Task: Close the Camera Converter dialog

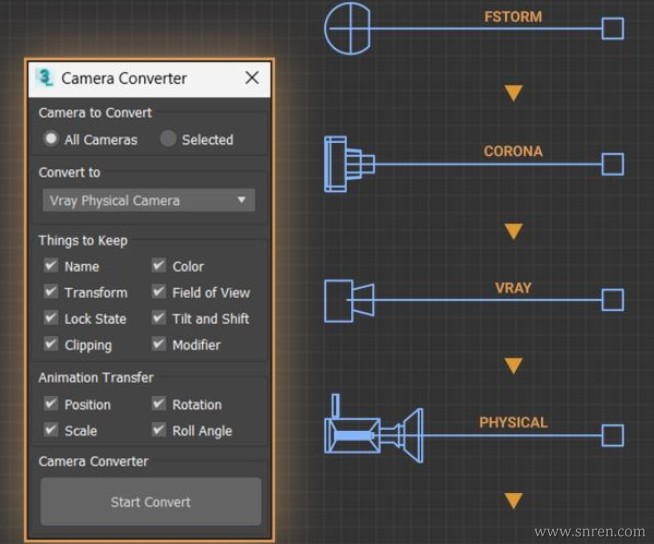Action: point(252,78)
